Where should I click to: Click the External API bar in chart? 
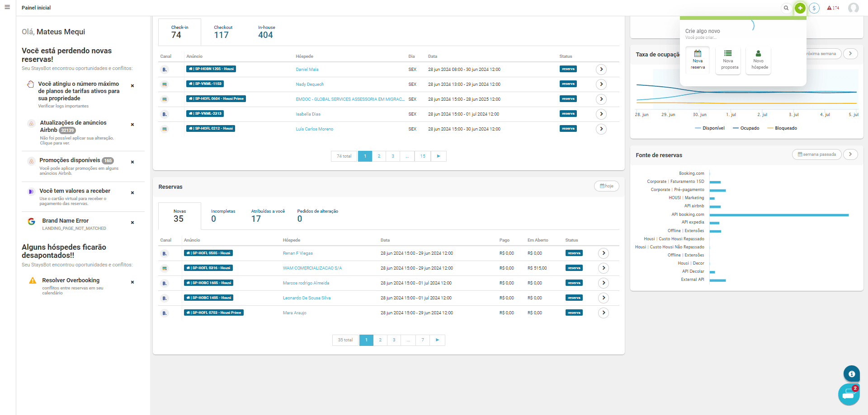pos(717,280)
